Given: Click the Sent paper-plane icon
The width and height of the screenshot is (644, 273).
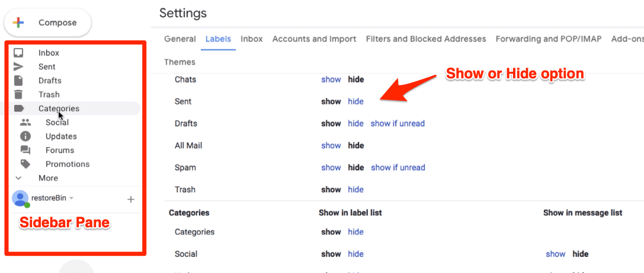Looking at the screenshot, I should (18, 66).
